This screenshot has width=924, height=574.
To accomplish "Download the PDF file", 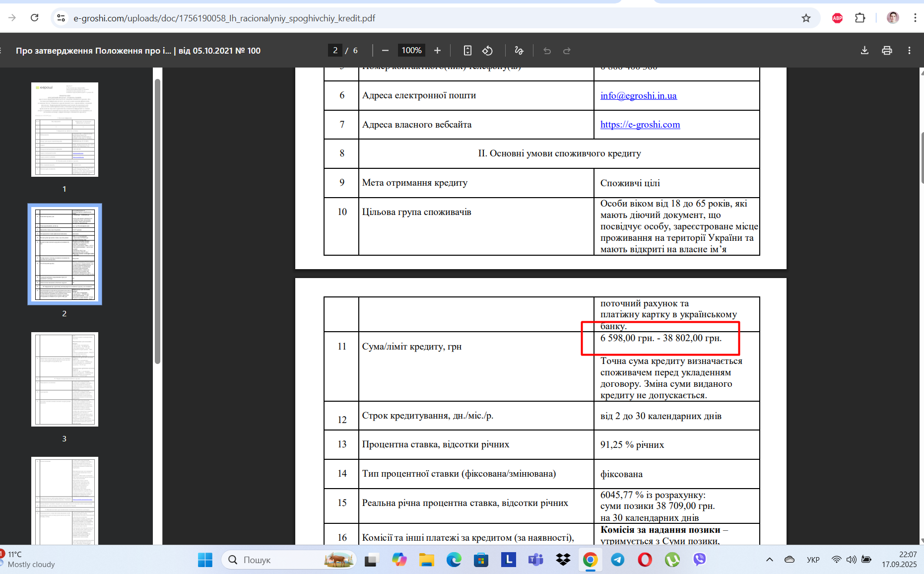I will coord(864,51).
